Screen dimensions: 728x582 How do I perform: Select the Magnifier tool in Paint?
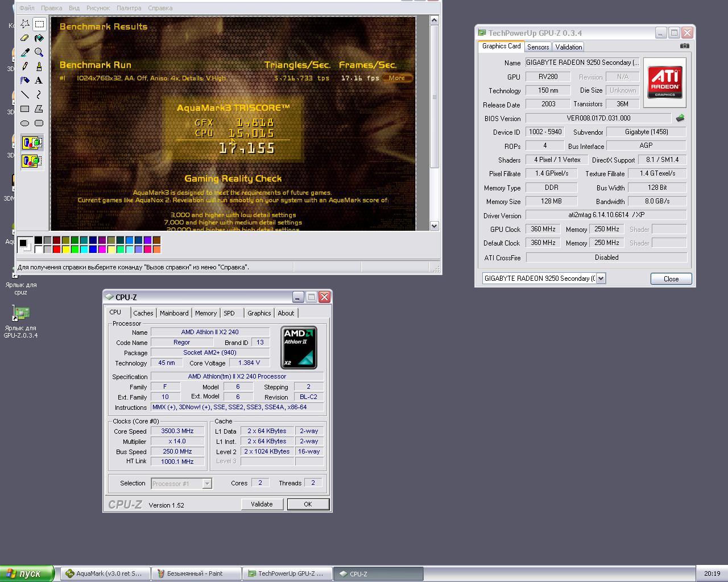(39, 52)
